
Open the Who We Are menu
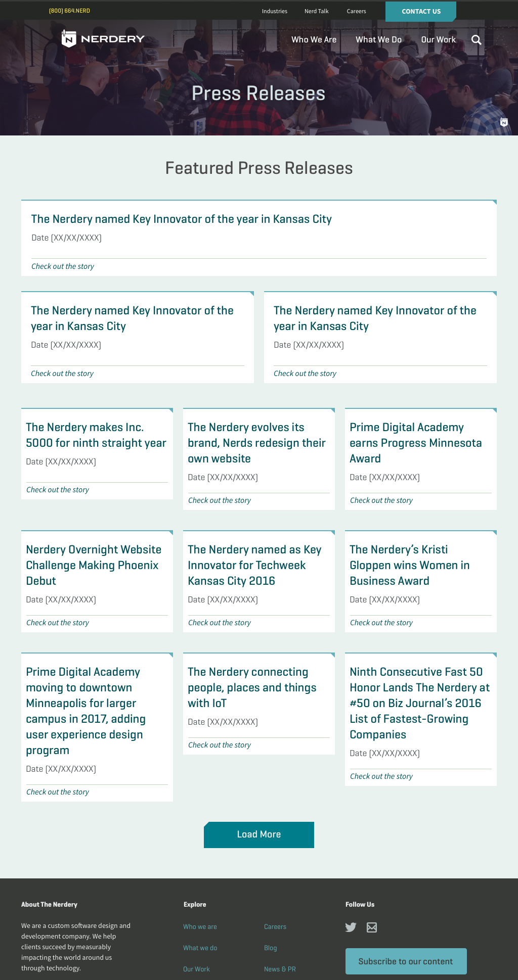[x=314, y=39]
